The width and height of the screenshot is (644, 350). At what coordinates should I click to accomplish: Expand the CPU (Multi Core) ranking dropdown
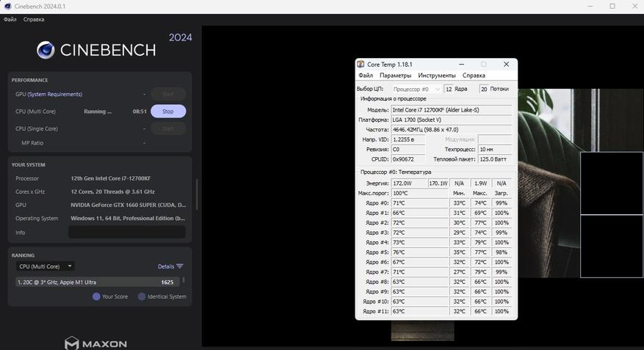click(x=46, y=266)
